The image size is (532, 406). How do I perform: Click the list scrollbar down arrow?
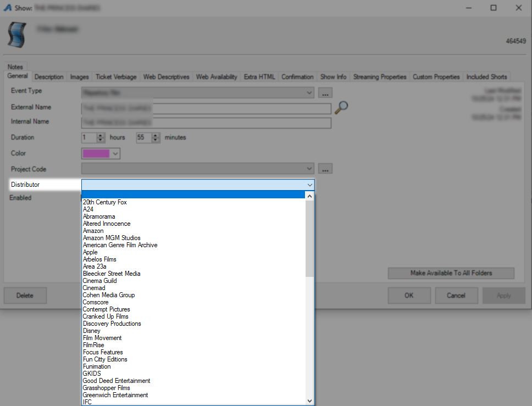point(309,401)
